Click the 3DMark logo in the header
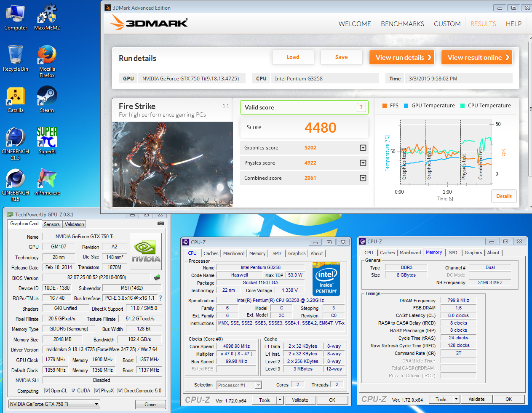Screen dimensions: 532x413 click(149, 23)
